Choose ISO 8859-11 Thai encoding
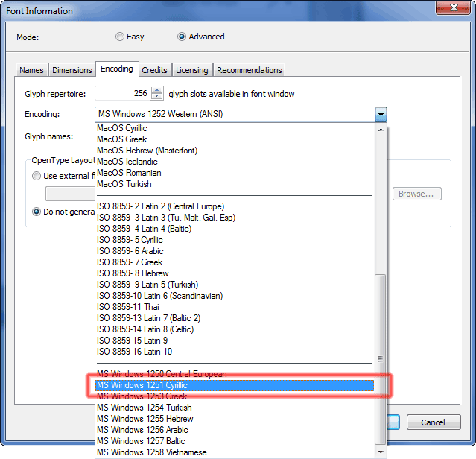This screenshot has height=459, width=476. 127,307
